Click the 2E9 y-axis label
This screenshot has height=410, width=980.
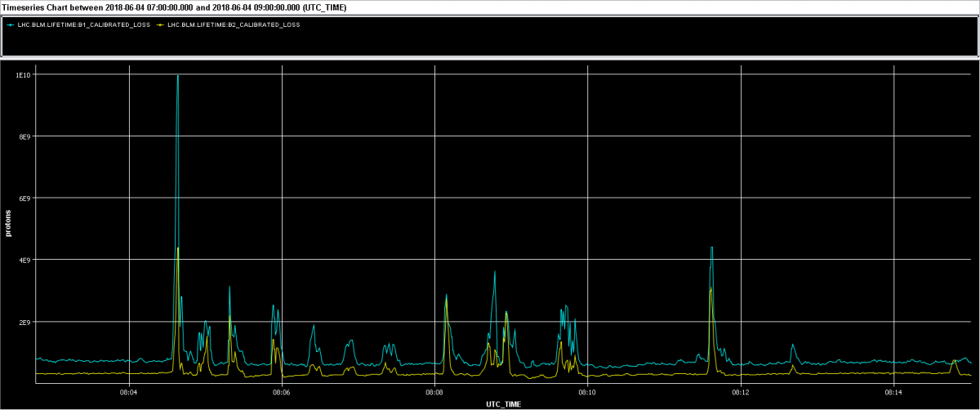(25, 322)
